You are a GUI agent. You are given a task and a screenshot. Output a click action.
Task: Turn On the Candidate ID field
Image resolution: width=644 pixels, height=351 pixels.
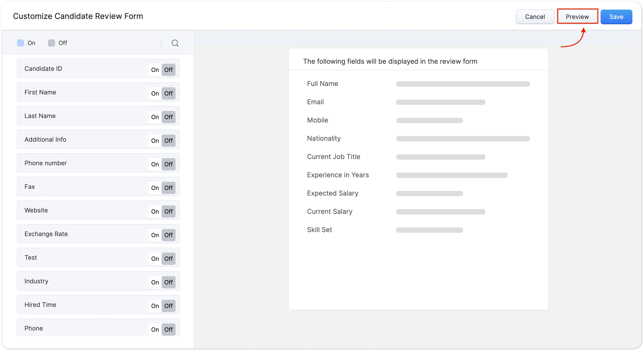pos(155,70)
